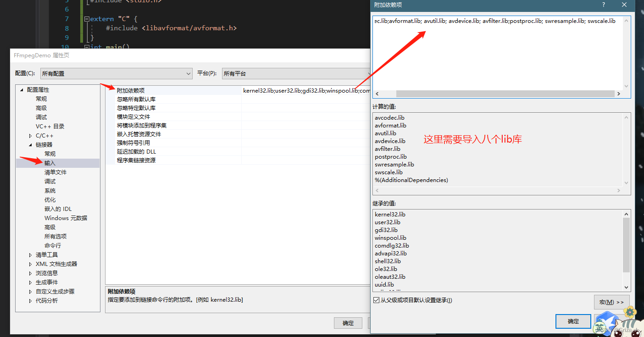This screenshot has height=337, width=644.
Task: Select 调试 under 链接器
Action: (x=50, y=182)
